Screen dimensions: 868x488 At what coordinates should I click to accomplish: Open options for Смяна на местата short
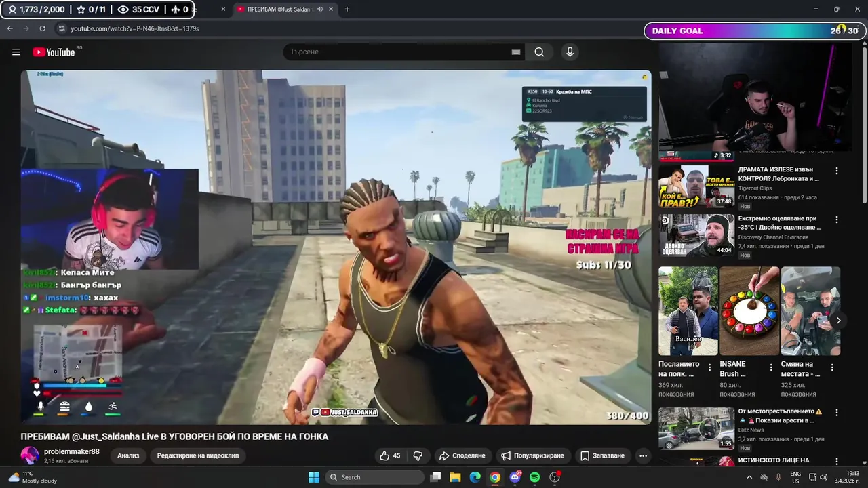832,367
